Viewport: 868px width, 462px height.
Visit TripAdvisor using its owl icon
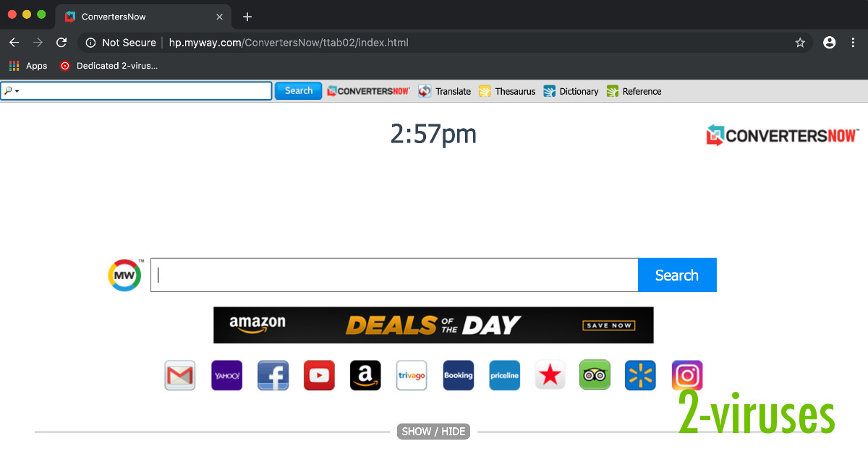(594, 375)
